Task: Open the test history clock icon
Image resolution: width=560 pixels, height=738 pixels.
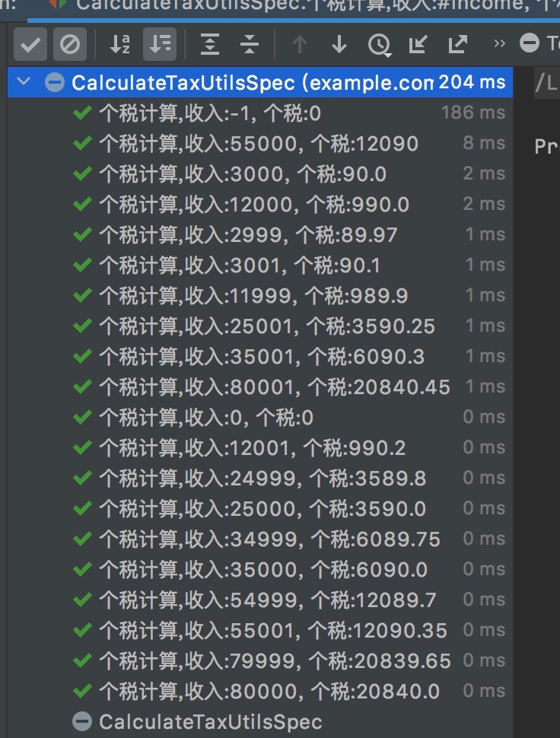Action: tap(378, 45)
